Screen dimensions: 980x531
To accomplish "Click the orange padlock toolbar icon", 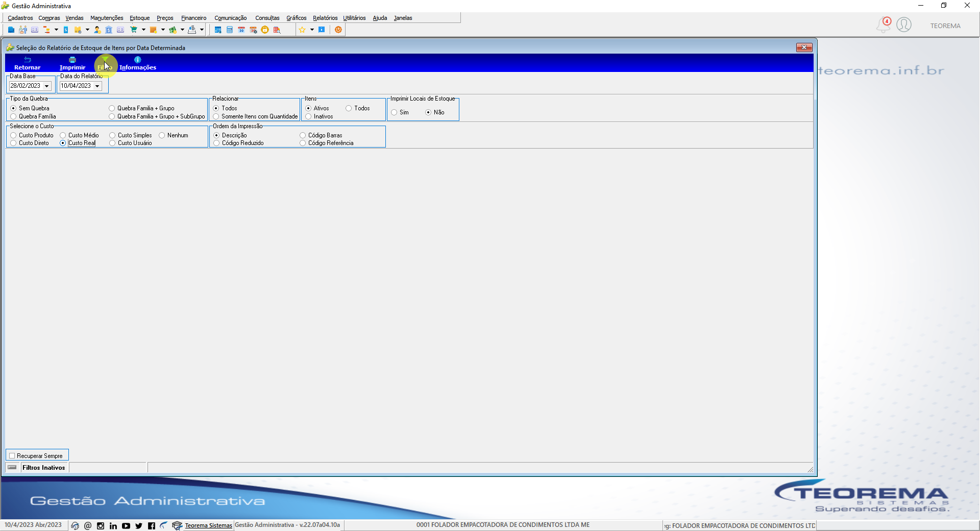I will [x=265, y=30].
